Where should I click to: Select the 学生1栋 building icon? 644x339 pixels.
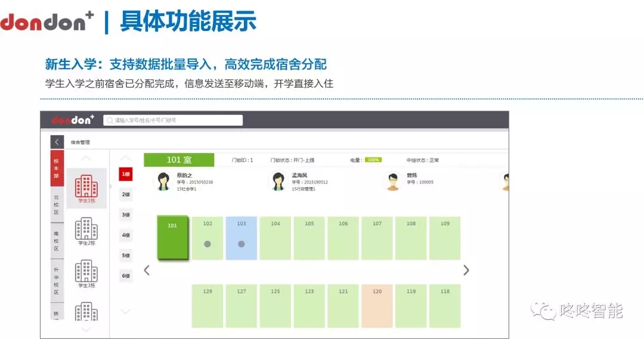pyautogui.click(x=86, y=186)
